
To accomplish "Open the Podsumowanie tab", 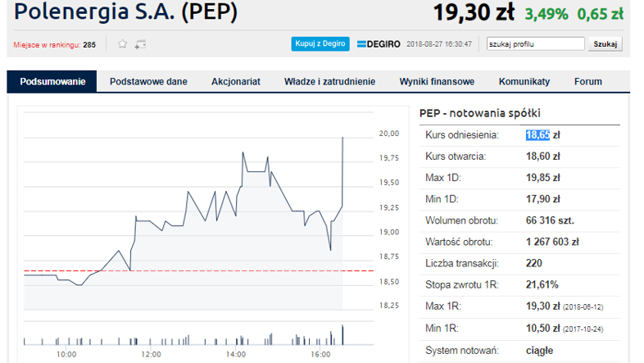I will (52, 81).
